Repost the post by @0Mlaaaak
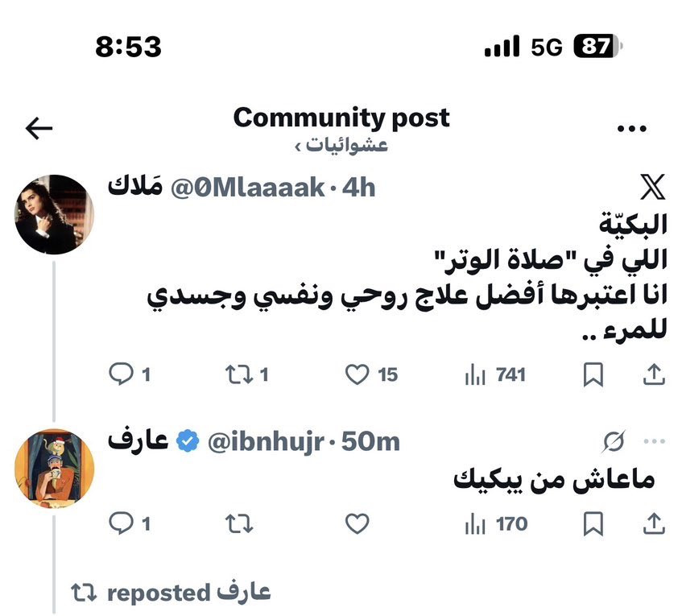The width and height of the screenshot is (682, 616). point(246,374)
